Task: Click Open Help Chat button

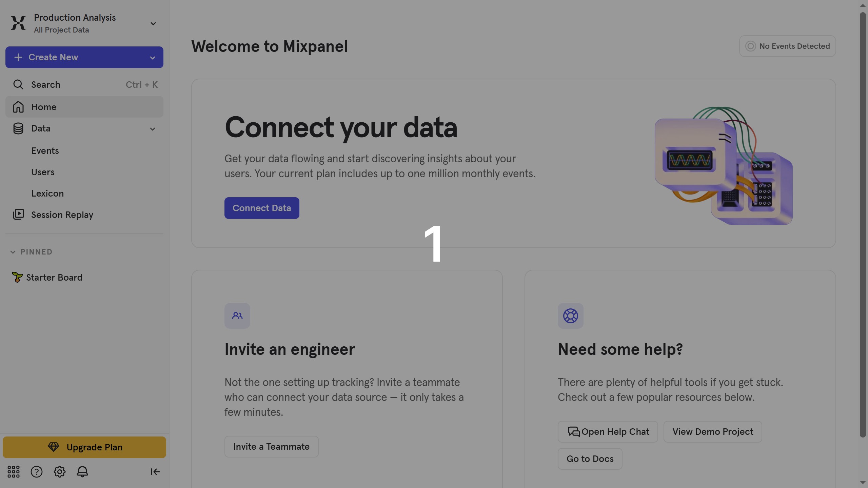Action: coord(608,432)
